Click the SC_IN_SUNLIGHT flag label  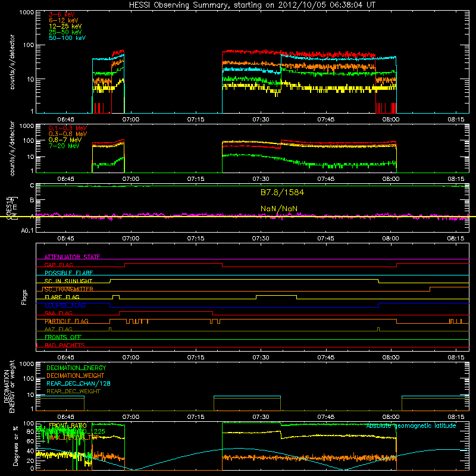pyautogui.click(x=68, y=281)
